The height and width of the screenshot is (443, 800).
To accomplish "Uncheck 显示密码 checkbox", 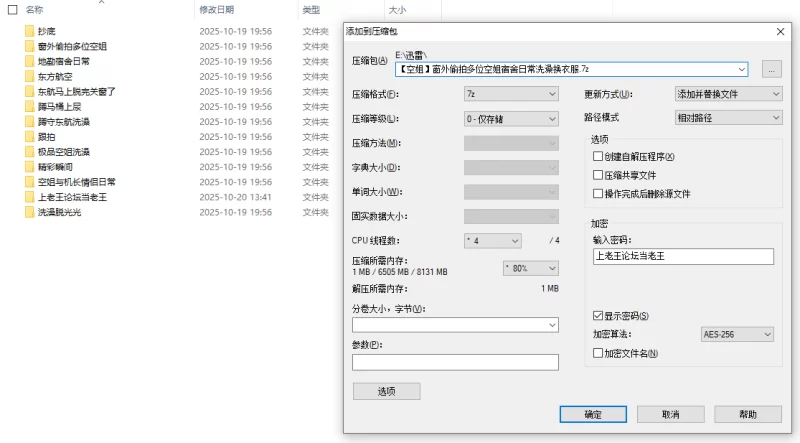I will coord(598,316).
